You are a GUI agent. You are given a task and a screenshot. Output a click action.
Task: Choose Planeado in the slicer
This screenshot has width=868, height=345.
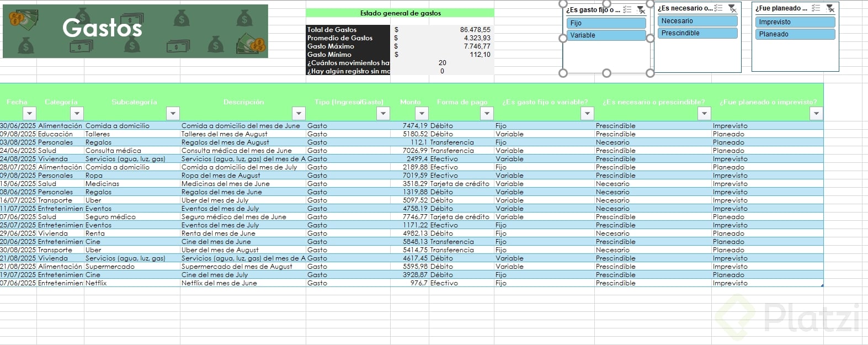(795, 34)
